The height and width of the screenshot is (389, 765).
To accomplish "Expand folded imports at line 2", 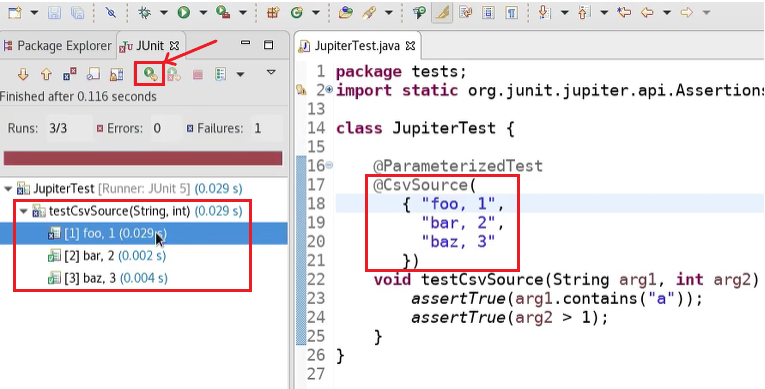I will 329,90.
